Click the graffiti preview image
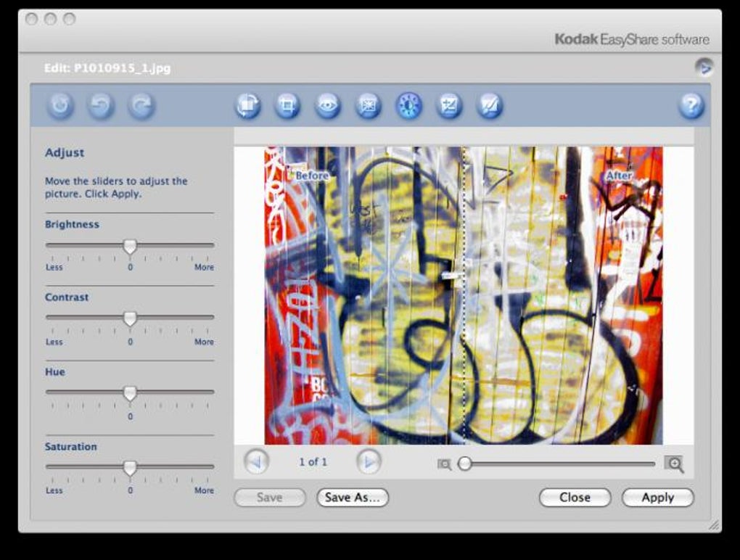 tap(464, 295)
